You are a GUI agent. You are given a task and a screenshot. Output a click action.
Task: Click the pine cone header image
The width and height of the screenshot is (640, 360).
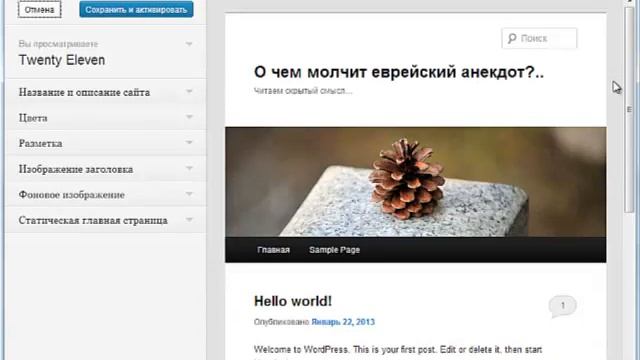point(416,182)
